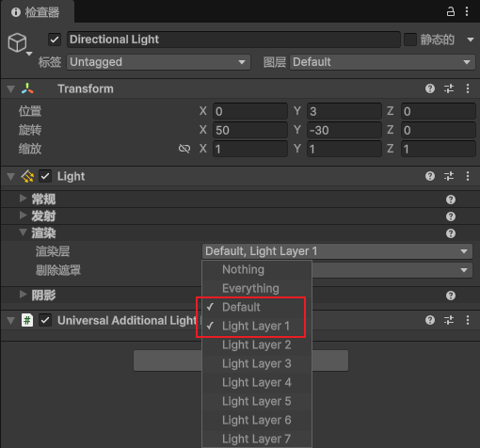Collapse the 渲染 section
This screenshot has width=480, height=448.
click(x=23, y=232)
